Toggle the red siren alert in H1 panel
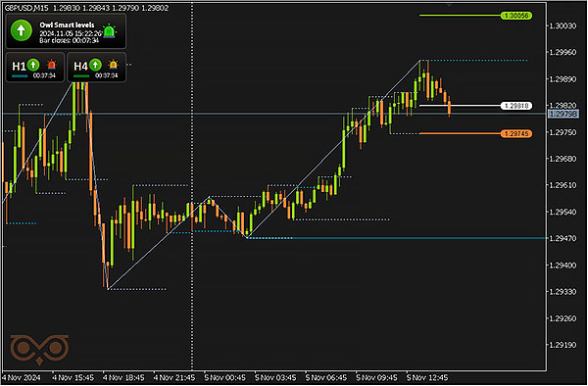 (x=52, y=65)
